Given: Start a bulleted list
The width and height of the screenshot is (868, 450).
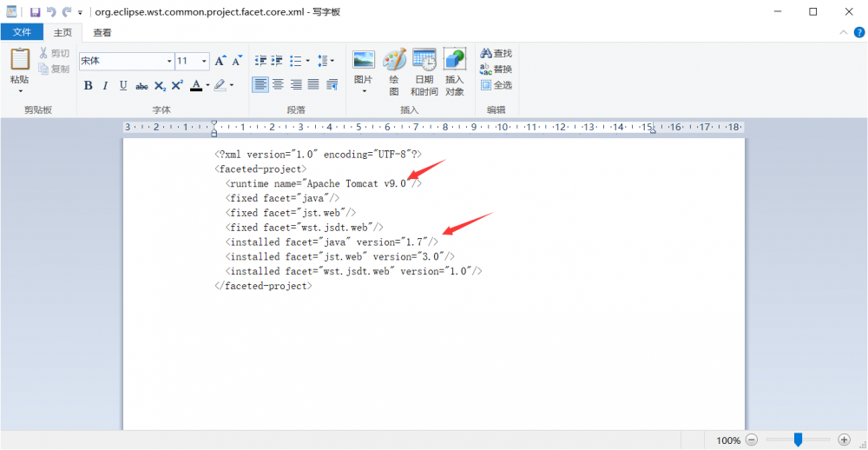Looking at the screenshot, I should pyautogui.click(x=296, y=61).
